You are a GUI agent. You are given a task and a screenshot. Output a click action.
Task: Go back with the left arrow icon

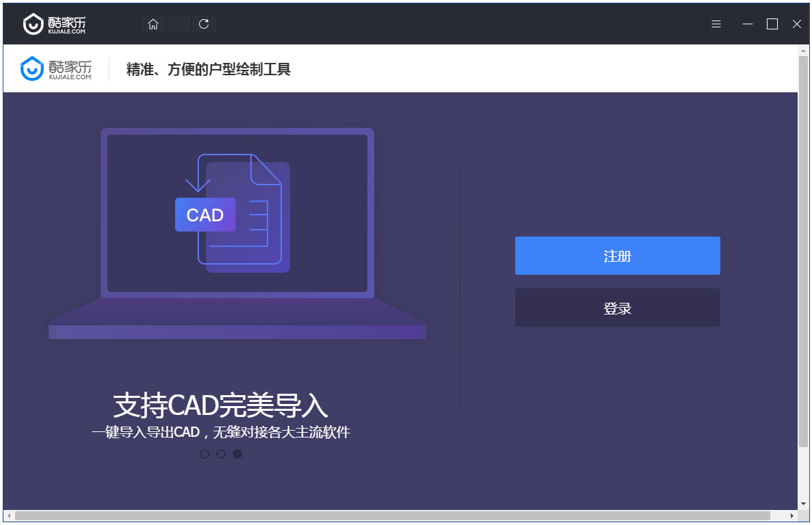tap(179, 24)
